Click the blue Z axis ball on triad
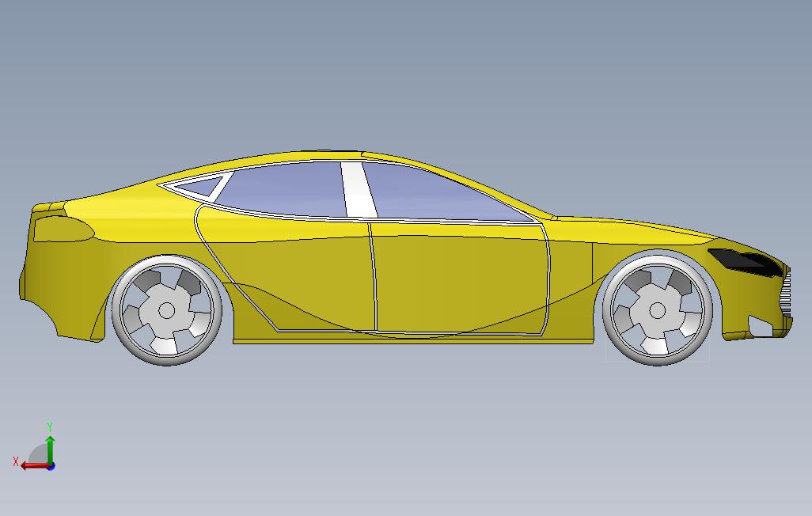Screen dimensions: 812x516 coord(51,467)
